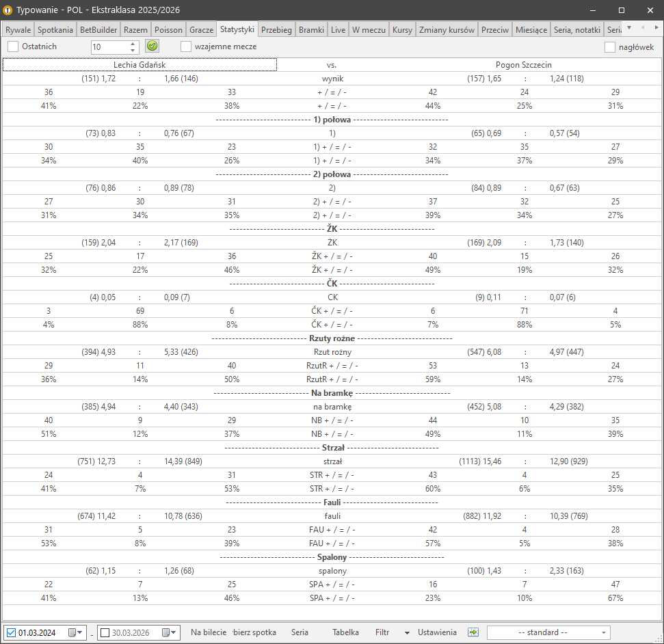The image size is (664, 644).
Task: Open the Filtr dropdown arrow
Action: pyautogui.click(x=407, y=632)
